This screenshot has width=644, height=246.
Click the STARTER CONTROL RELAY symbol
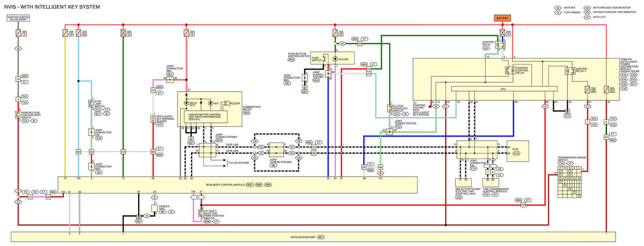pos(510,70)
